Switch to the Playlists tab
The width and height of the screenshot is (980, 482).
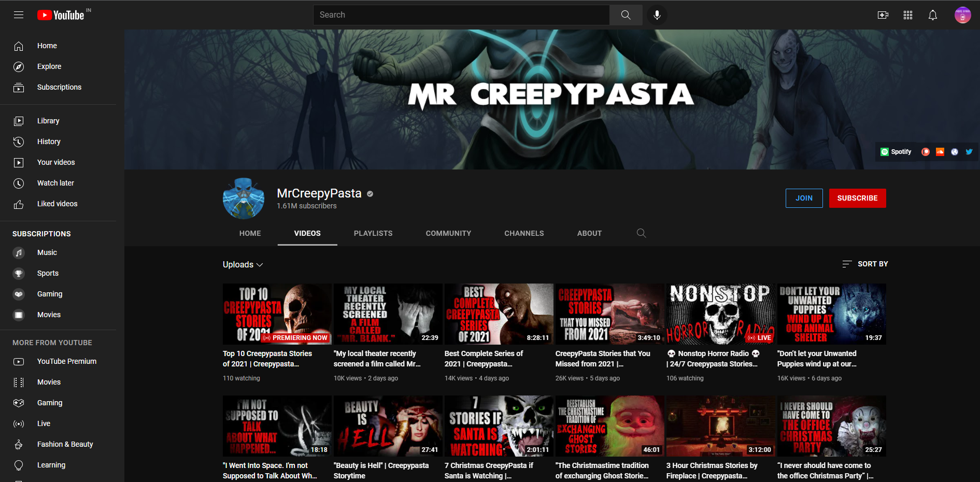coord(373,233)
